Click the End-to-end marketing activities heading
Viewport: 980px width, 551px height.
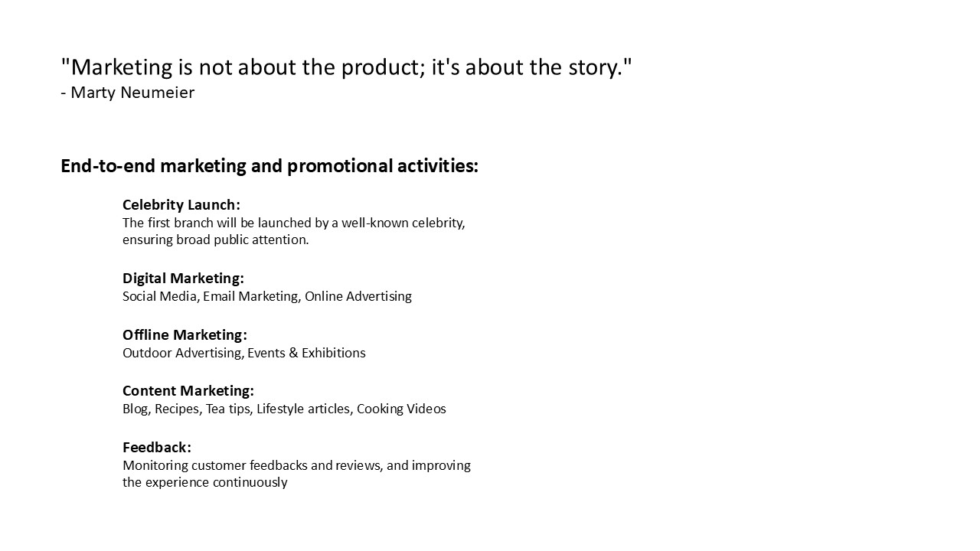tap(269, 166)
